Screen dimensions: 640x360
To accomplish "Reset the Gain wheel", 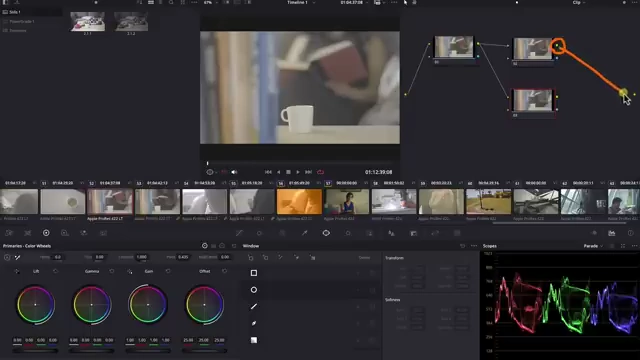I will (x=168, y=271).
